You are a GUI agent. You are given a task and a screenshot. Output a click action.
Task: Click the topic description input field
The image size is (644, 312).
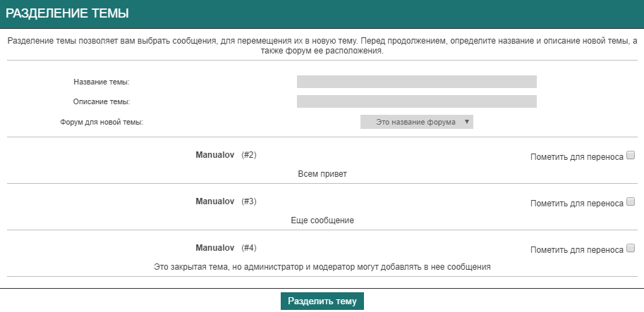click(x=416, y=101)
